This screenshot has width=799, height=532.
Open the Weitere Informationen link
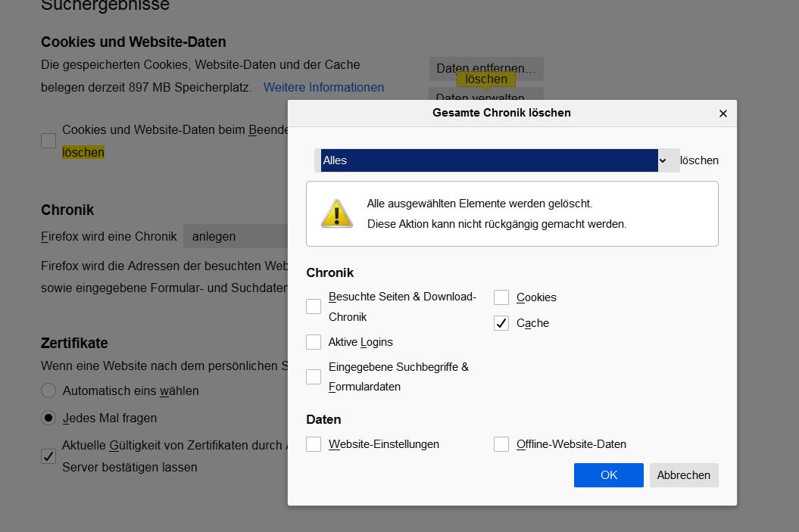click(x=323, y=88)
